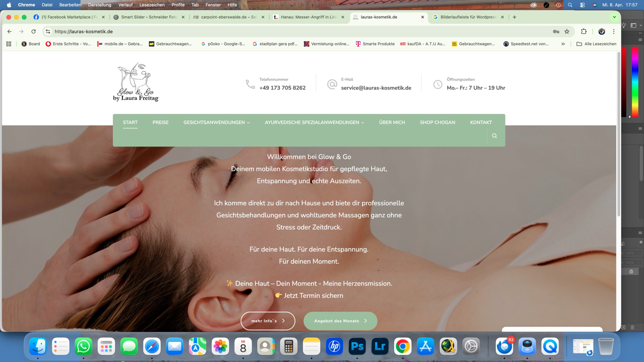Open the Lesezeichen menu in menu bar
This screenshot has height=362, width=644.
(152, 5)
